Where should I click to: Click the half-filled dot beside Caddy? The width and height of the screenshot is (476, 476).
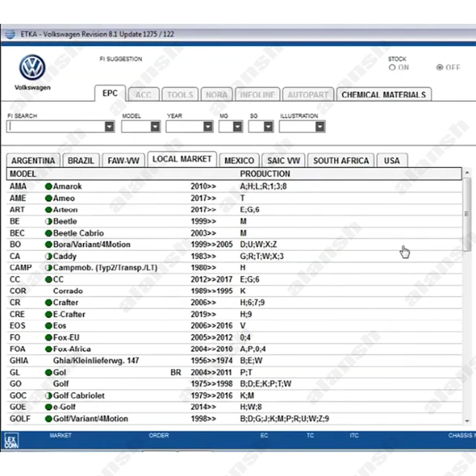[x=48, y=256]
